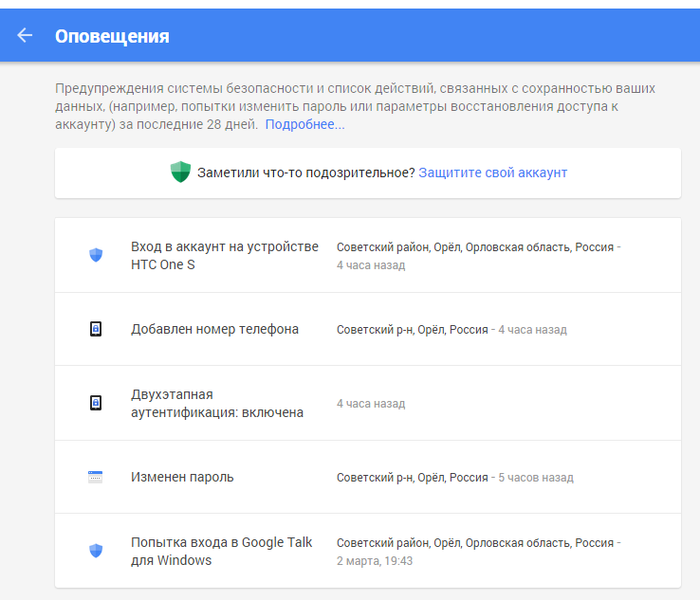Click the password icon beside Изменен пароль

click(x=95, y=477)
